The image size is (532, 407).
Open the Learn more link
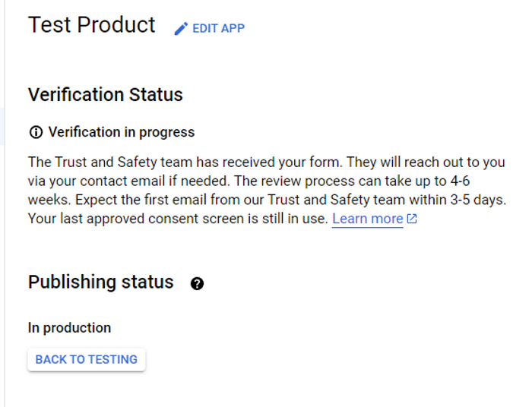coord(367,219)
